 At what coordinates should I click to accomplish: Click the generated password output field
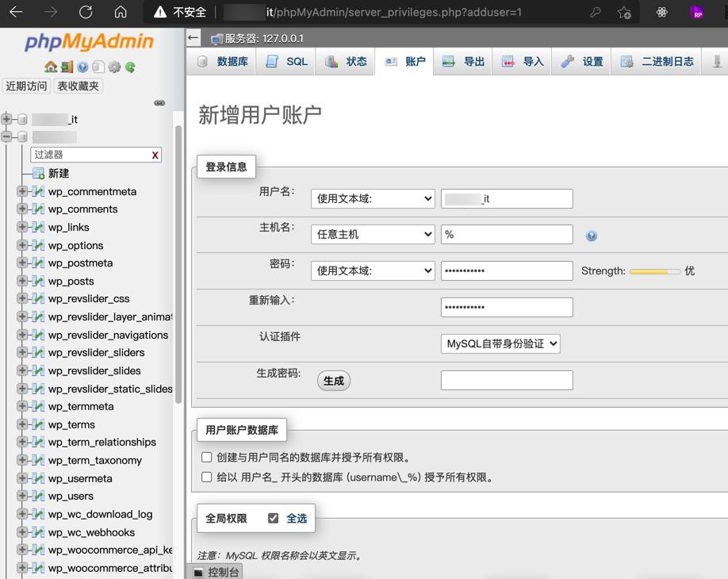click(507, 380)
